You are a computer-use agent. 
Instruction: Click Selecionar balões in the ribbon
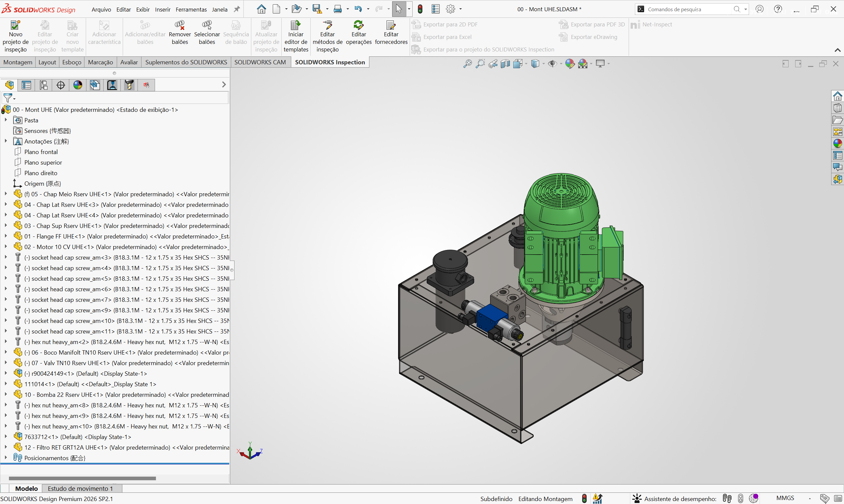pos(207,33)
